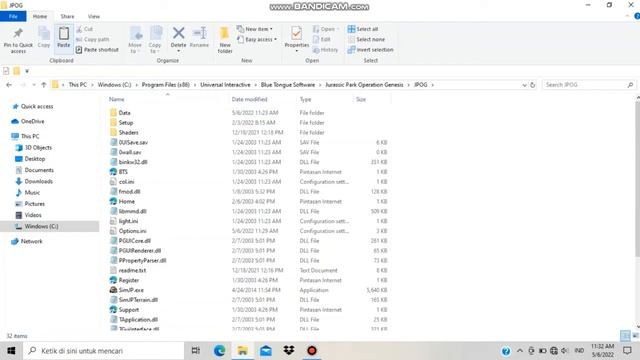Navigate to Program Files (x86) breadcrumb
The image size is (640, 360).
click(x=166, y=85)
